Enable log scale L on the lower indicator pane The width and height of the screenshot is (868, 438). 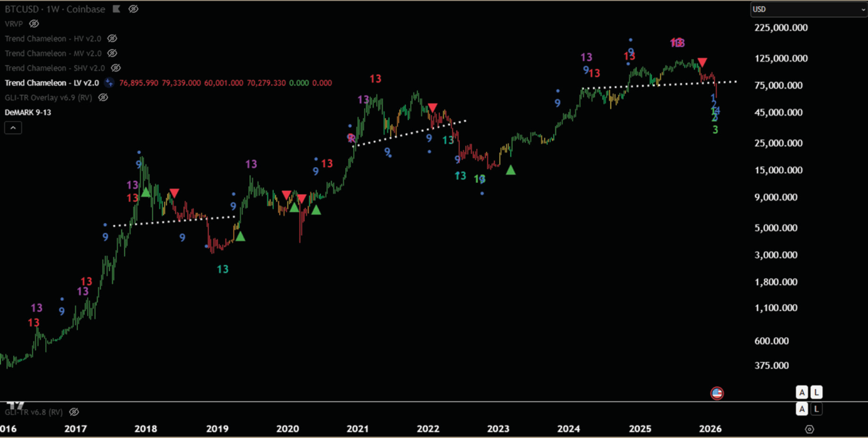tap(816, 409)
